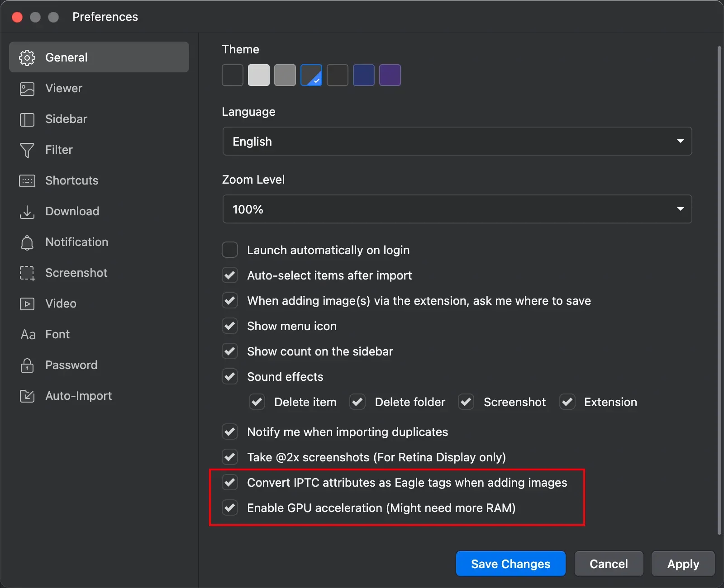Screen dimensions: 724x588
Task: Select the auto theme swatch with checkmark
Action: tap(311, 75)
